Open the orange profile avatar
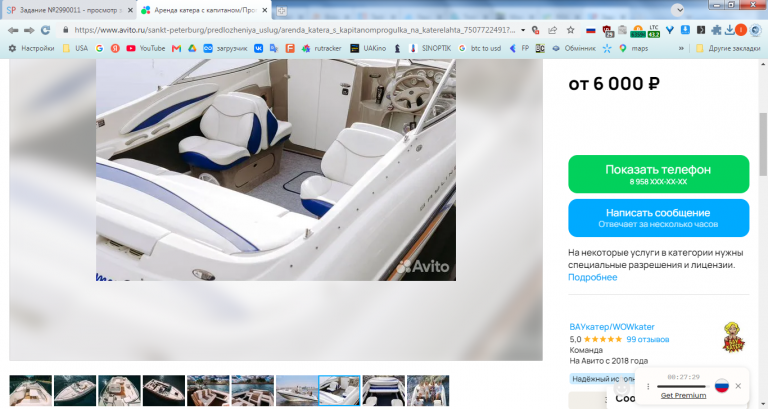 741,30
